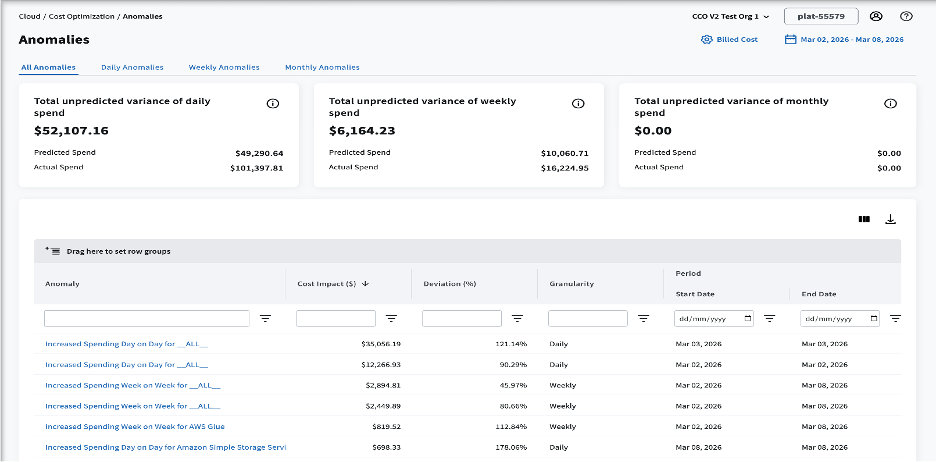
Task: Select the $49,290.64 predicted spend value
Action: click(x=259, y=153)
